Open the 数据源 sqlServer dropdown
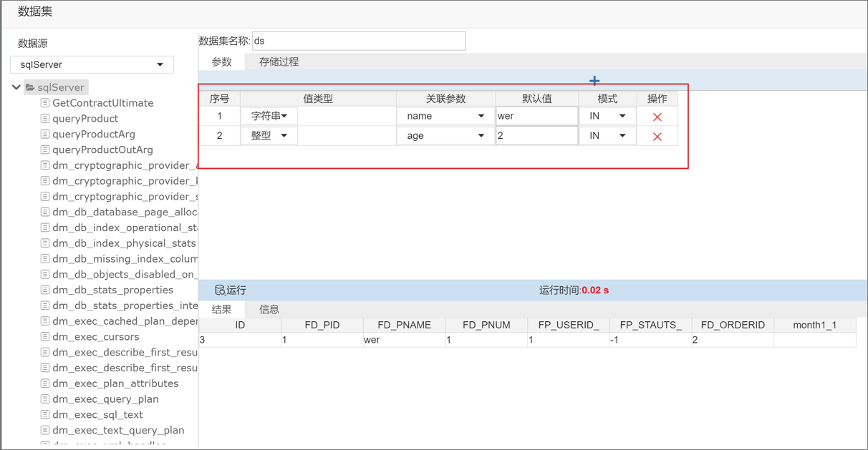The height and width of the screenshot is (450, 868). [92, 64]
